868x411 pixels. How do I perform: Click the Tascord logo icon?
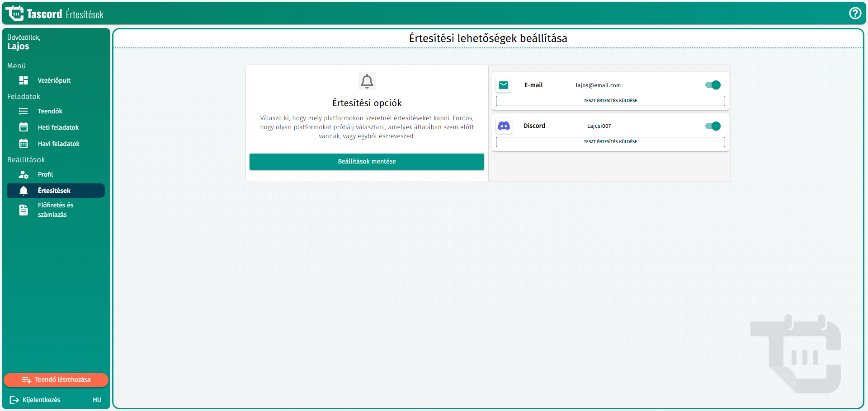click(x=15, y=14)
